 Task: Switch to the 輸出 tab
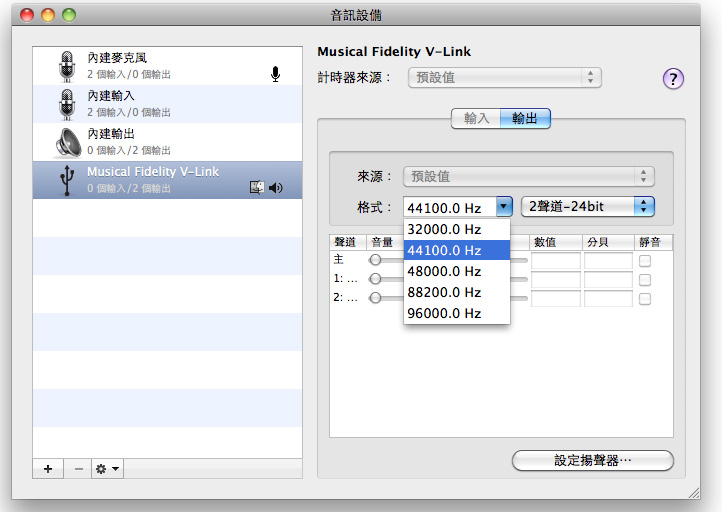tap(525, 118)
